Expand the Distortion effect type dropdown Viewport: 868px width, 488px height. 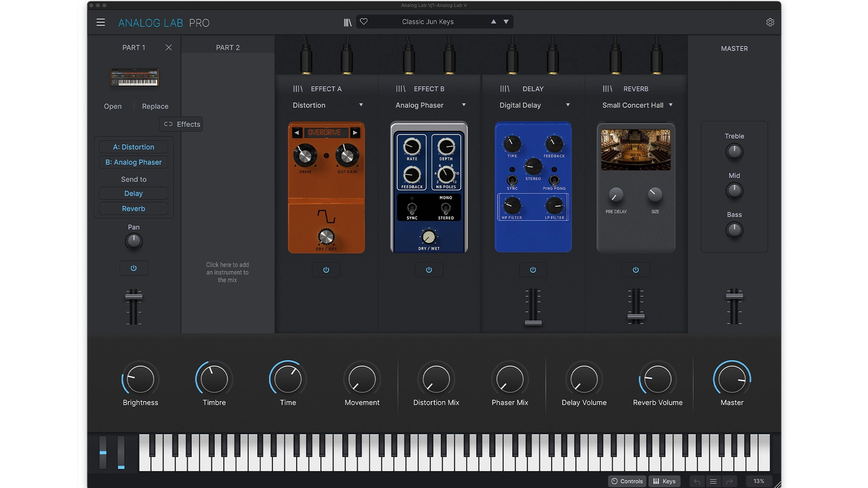(x=361, y=105)
